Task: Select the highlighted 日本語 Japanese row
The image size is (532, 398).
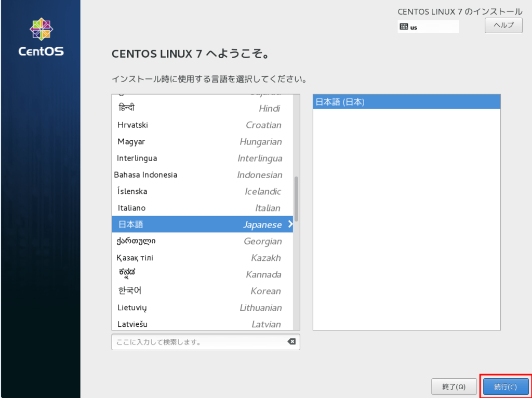Action: [202, 224]
